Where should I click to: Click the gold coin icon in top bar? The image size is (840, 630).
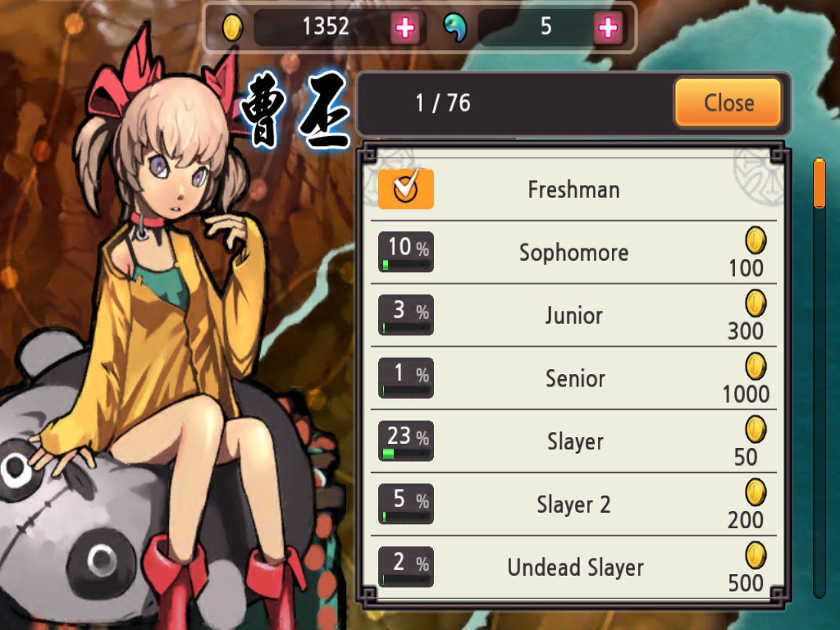pyautogui.click(x=232, y=27)
